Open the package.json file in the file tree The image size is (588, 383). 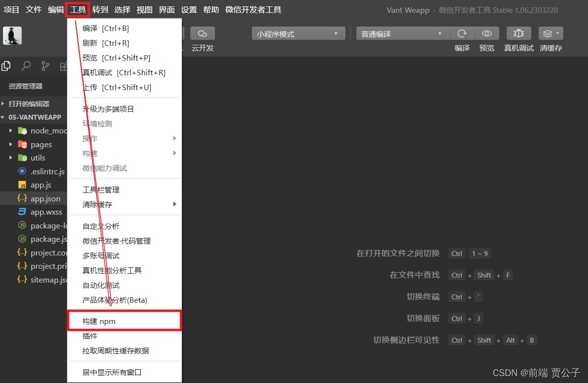coord(42,239)
